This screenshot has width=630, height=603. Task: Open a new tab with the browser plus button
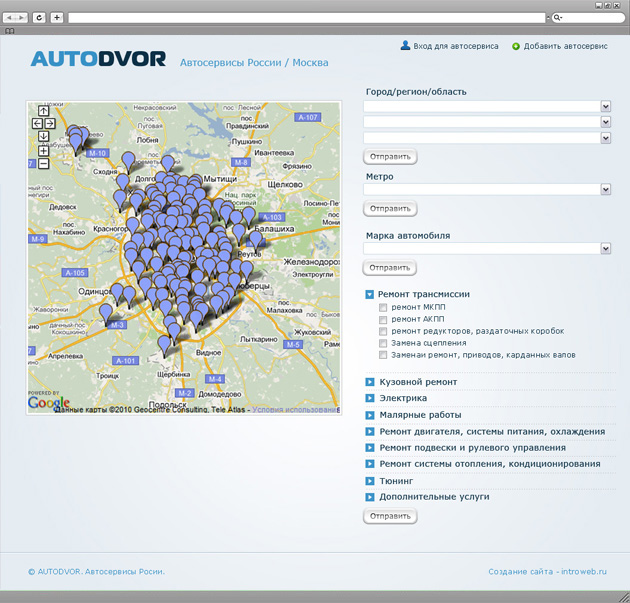(x=57, y=18)
